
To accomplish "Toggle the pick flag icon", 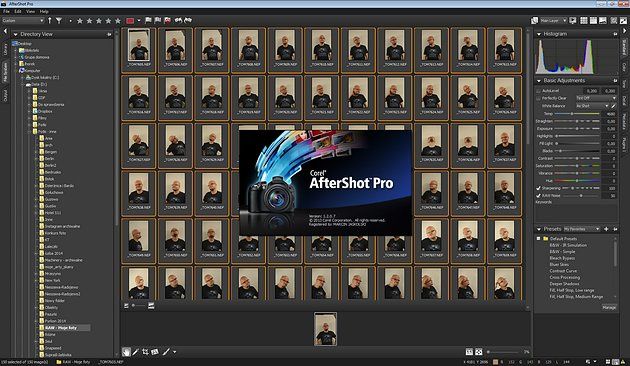I will (x=148, y=20).
